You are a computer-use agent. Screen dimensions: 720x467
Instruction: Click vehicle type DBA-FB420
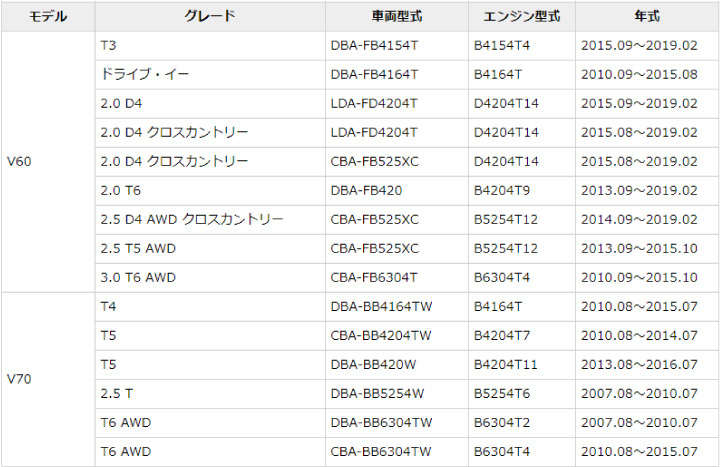point(367,190)
